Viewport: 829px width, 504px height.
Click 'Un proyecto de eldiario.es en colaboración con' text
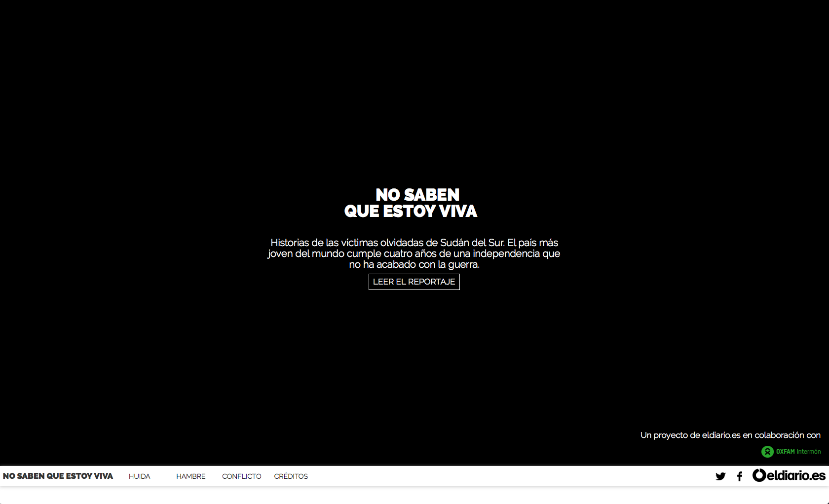[730, 435]
